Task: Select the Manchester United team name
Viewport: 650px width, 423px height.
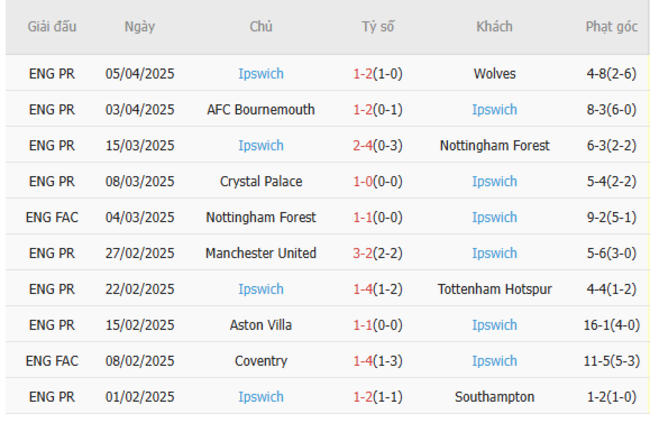Action: (261, 253)
